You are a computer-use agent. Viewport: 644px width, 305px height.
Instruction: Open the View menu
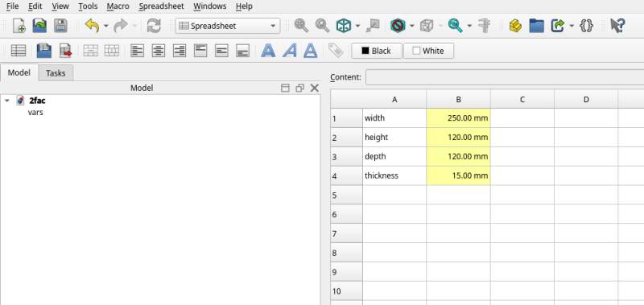coord(60,6)
